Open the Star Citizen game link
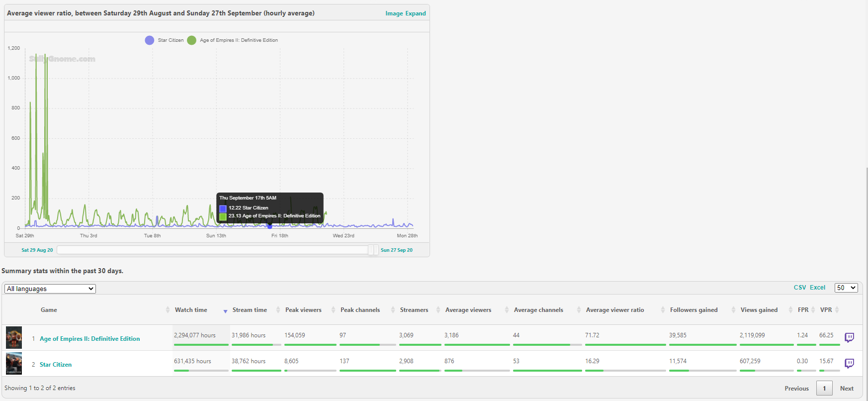Screen dimensions: 868x401 56,365
